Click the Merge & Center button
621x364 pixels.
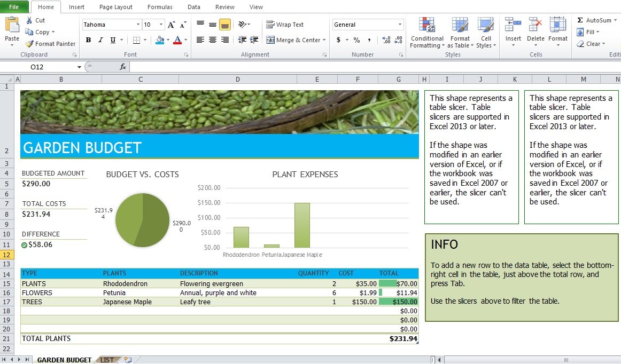tap(293, 40)
